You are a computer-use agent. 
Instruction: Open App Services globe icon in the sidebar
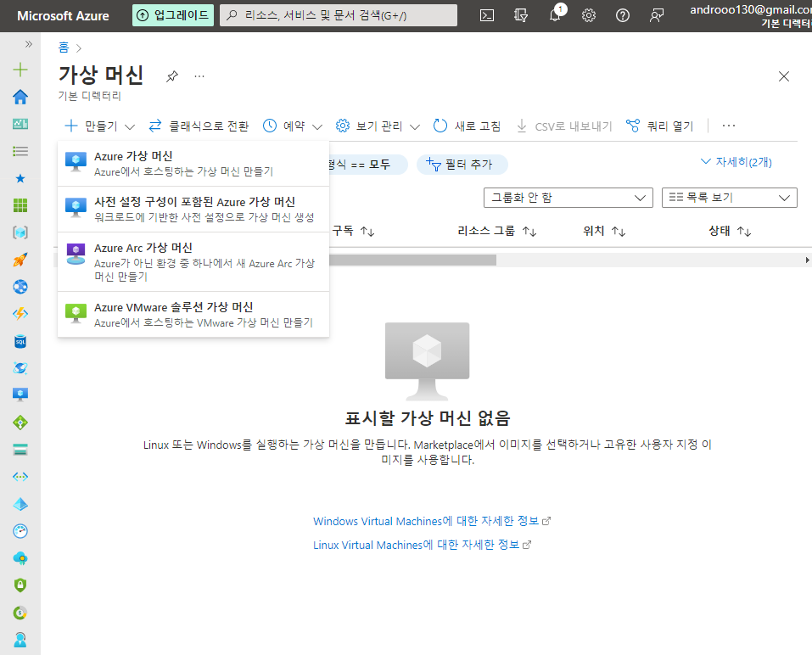click(x=20, y=287)
